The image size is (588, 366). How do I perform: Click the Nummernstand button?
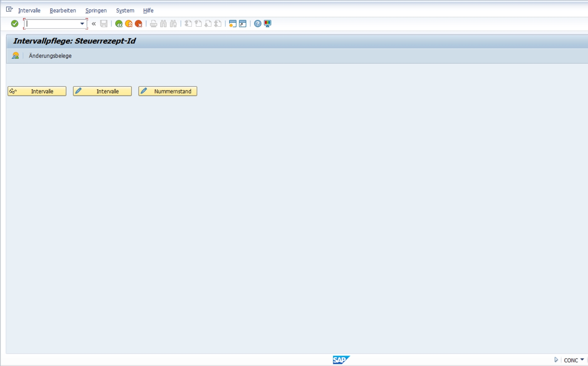pos(168,91)
